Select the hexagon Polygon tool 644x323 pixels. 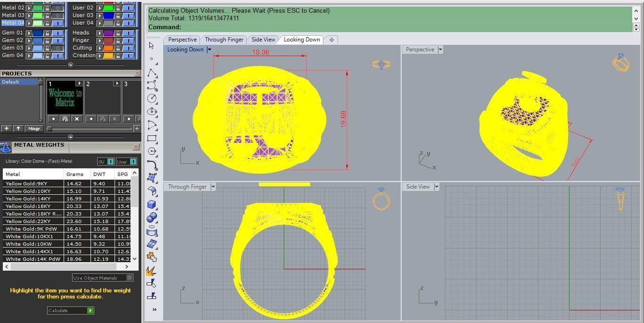(x=152, y=151)
